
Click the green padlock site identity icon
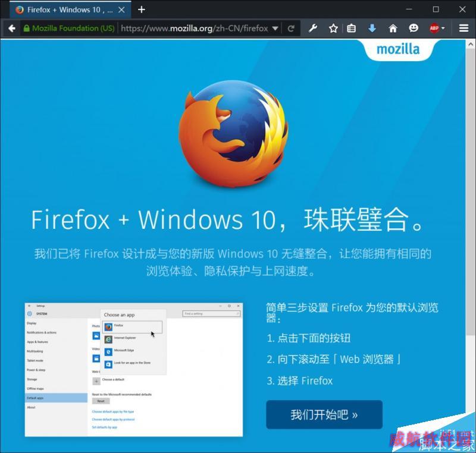(x=26, y=28)
